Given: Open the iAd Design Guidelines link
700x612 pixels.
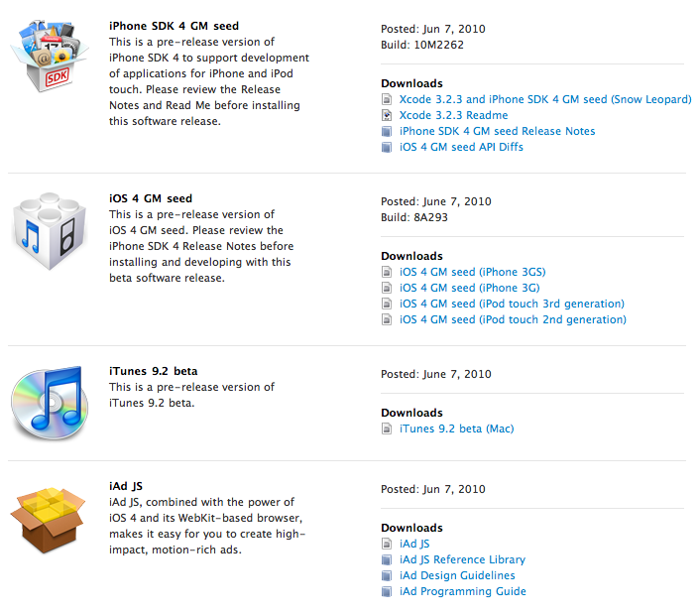Looking at the screenshot, I should tap(457, 575).
